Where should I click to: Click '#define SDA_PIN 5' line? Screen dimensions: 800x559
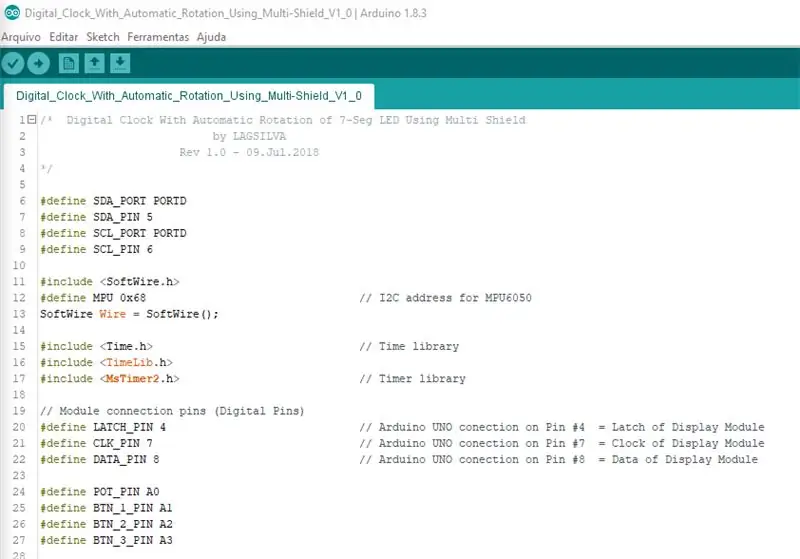tap(96, 217)
